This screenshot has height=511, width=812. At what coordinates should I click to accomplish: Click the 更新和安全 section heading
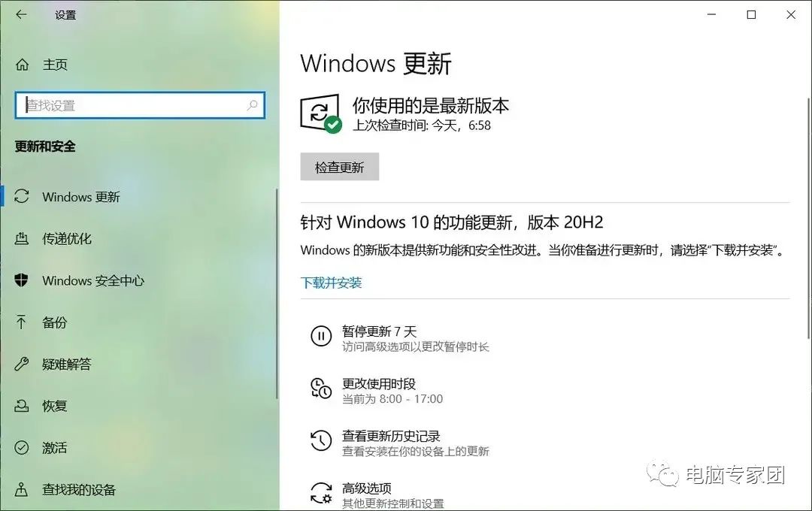(45, 147)
